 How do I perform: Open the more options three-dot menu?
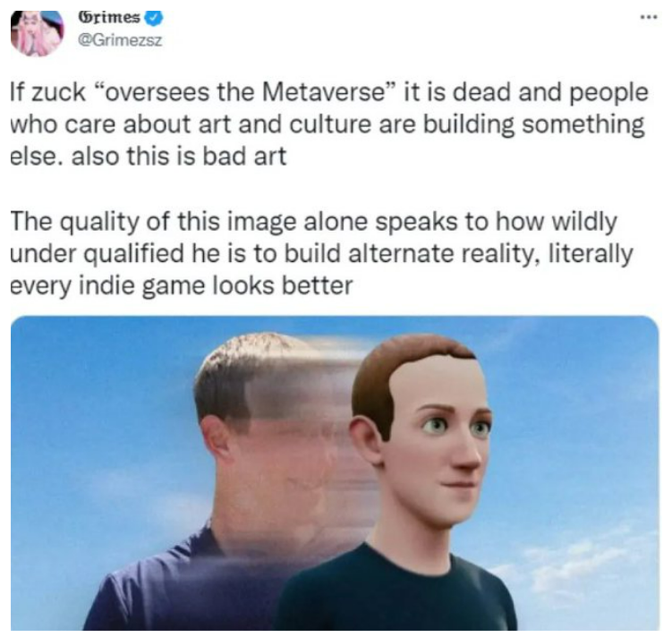coord(649,18)
